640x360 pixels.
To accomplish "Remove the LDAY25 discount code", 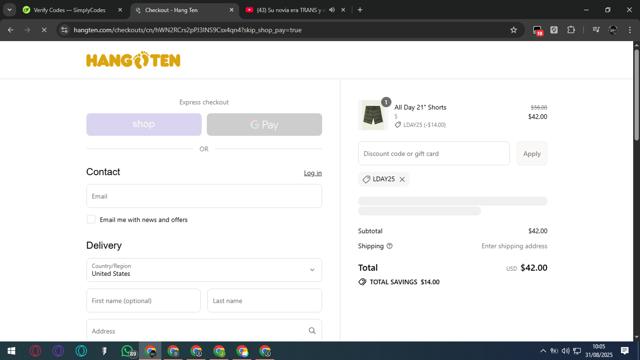I will click(x=402, y=179).
